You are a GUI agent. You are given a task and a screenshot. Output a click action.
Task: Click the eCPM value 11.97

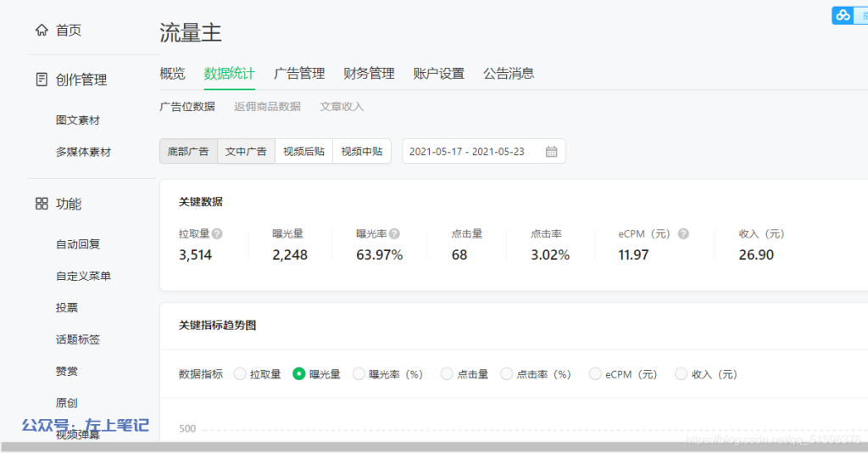coord(633,254)
